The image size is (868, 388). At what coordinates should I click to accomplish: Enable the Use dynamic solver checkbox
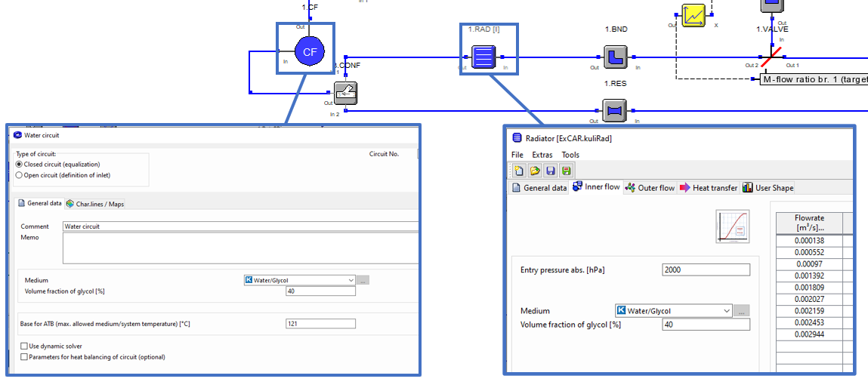(x=24, y=346)
